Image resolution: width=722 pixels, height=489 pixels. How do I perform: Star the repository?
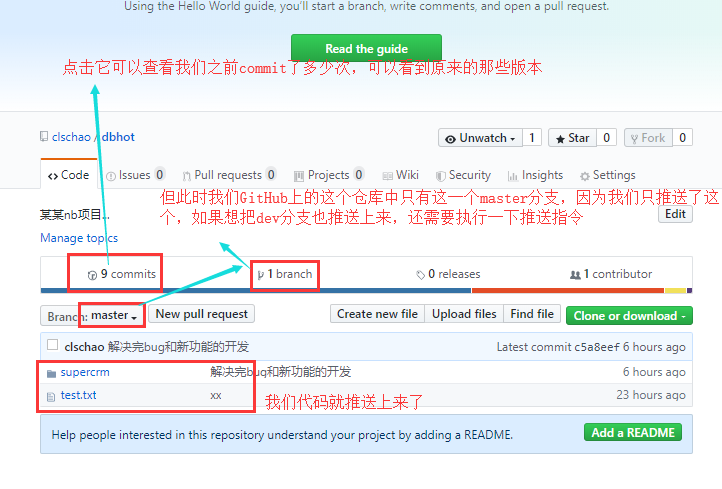tap(572, 138)
